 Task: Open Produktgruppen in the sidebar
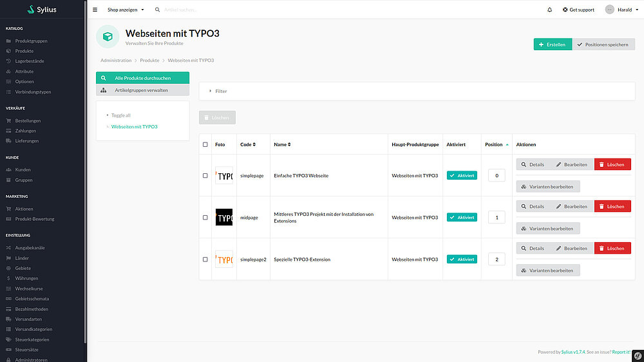31,41
